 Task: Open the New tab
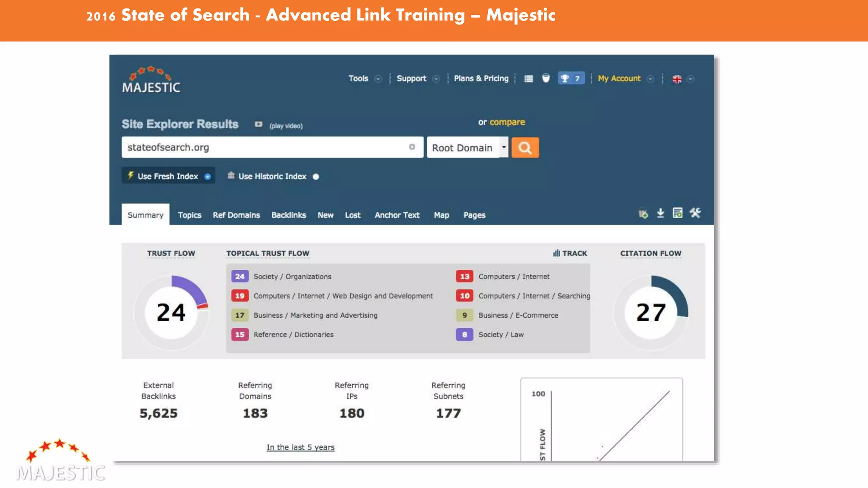(x=325, y=215)
